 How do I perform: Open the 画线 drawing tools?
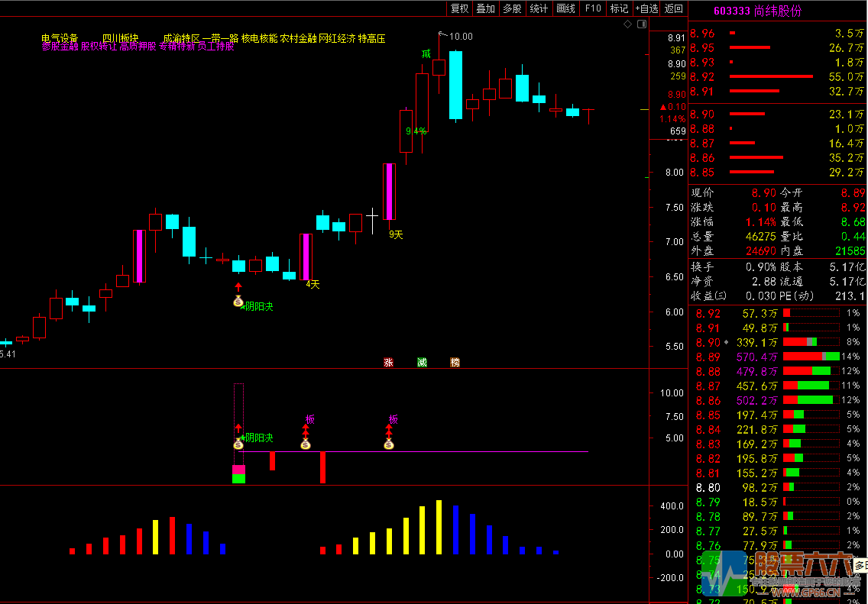[x=565, y=8]
